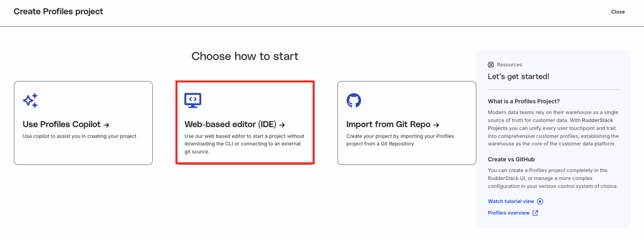644x240 pixels.
Task: Click the Copilot card description text
Action: pyautogui.click(x=79, y=136)
